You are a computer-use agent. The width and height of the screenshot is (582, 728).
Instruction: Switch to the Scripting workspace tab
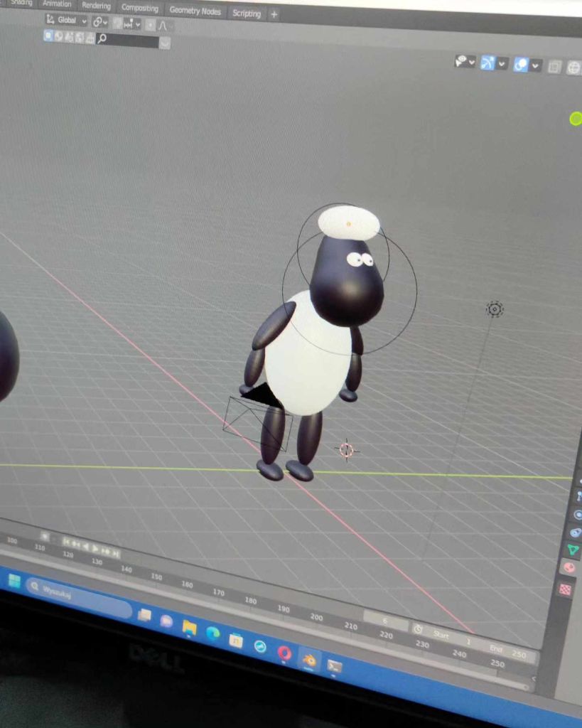247,14
